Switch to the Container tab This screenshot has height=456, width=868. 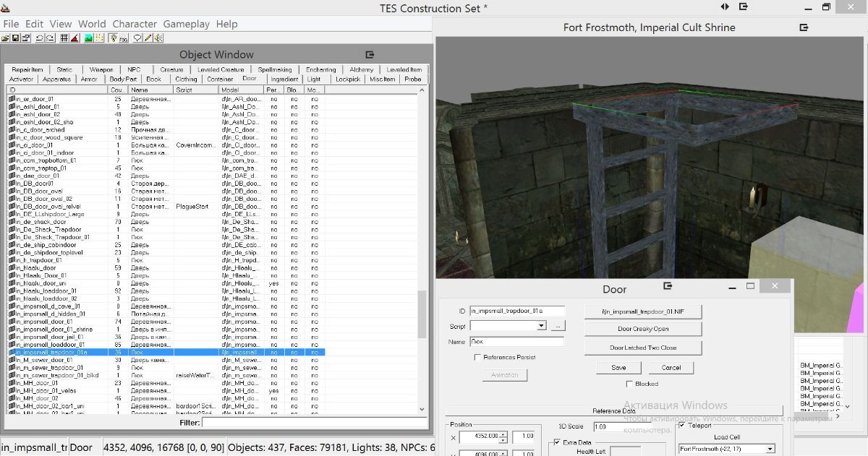tap(221, 79)
